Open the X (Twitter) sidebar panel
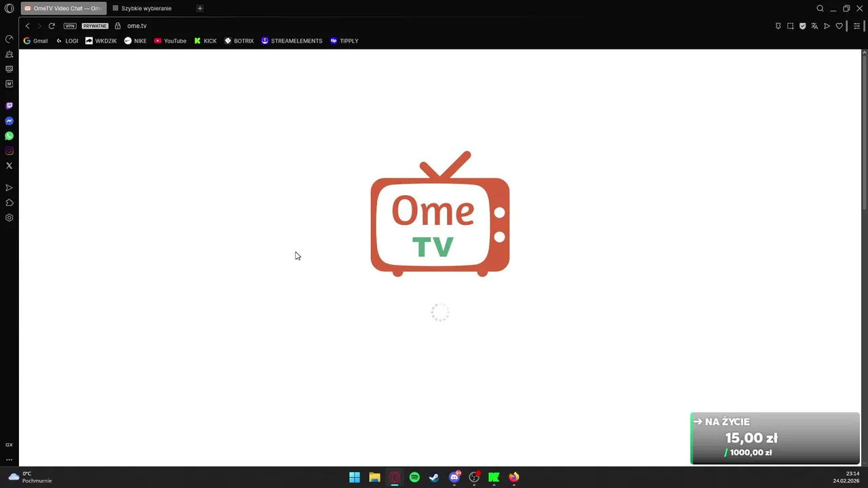This screenshot has height=488, width=868. click(9, 165)
